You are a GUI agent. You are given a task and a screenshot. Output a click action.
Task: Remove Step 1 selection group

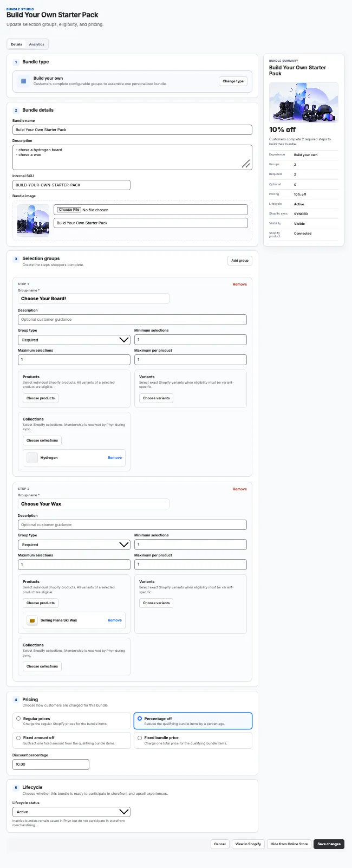[240, 284]
